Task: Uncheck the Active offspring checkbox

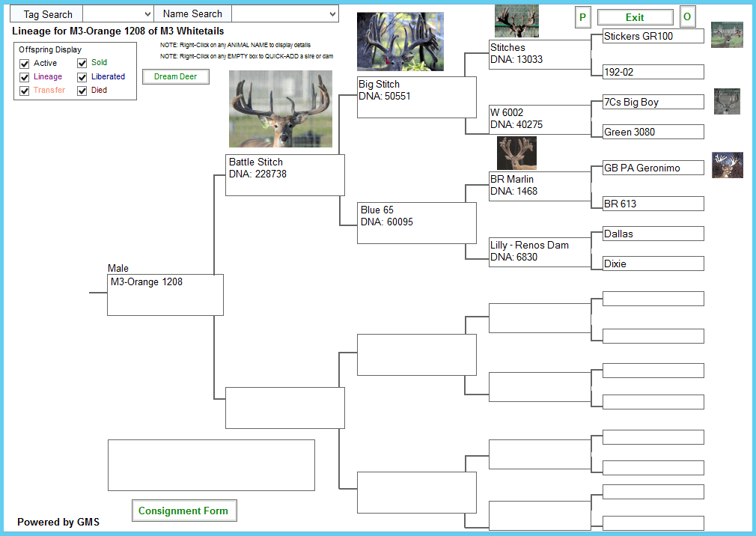Action: point(25,64)
